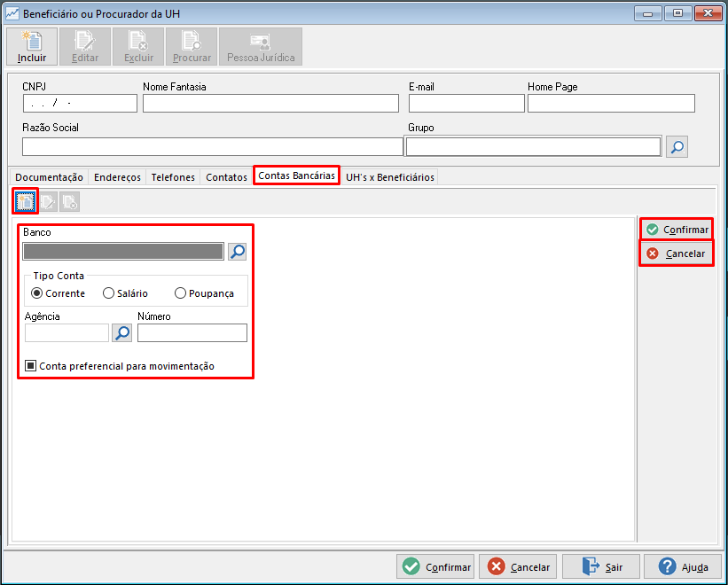Select Corrente account type
Viewport: 728px width, 585px height.
[58, 293]
